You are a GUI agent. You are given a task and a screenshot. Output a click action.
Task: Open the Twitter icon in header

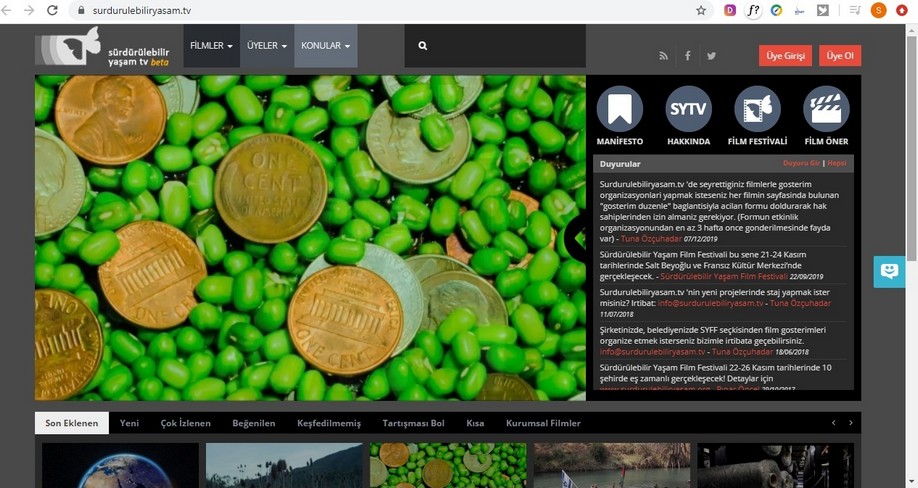tap(712, 56)
